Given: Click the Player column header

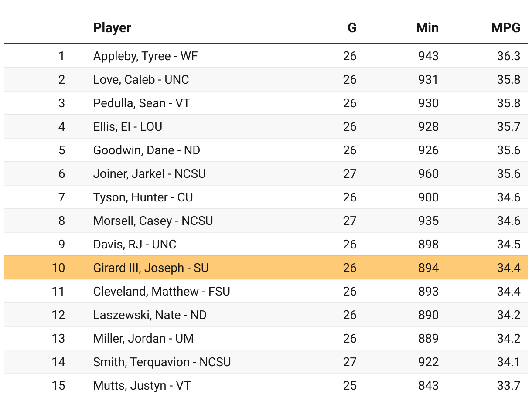Looking at the screenshot, I should (x=112, y=28).
